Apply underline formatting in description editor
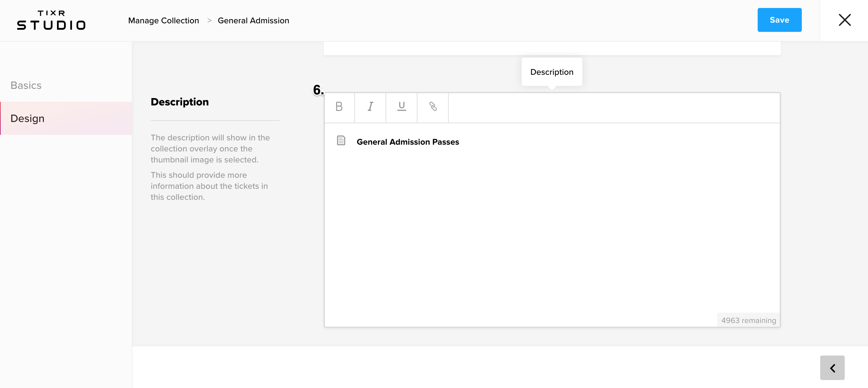This screenshot has height=388, width=868. pyautogui.click(x=401, y=107)
